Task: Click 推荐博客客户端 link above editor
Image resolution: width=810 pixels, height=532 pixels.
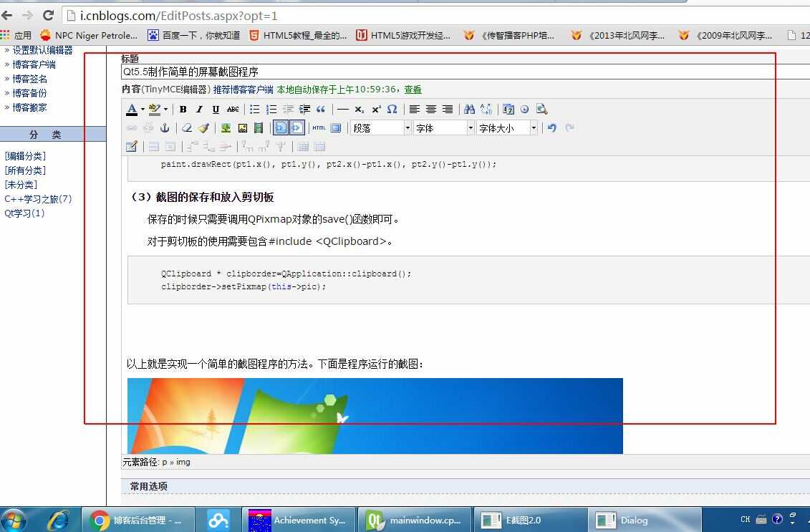Action: pos(243,90)
